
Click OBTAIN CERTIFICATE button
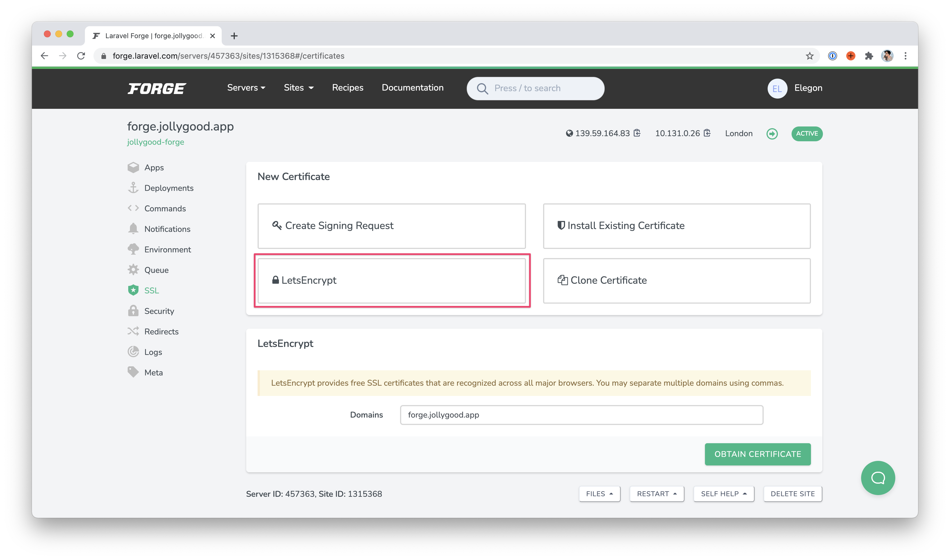(757, 454)
